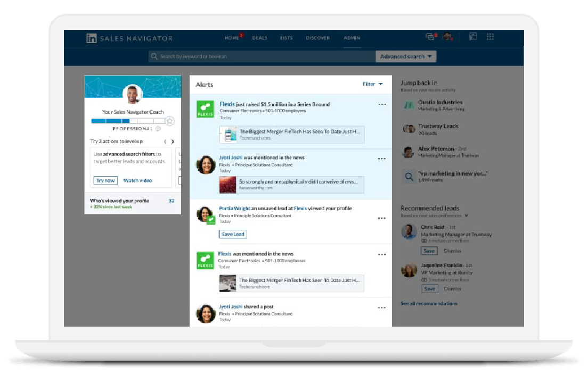Open Who's viewed your profile count 32

click(x=171, y=201)
